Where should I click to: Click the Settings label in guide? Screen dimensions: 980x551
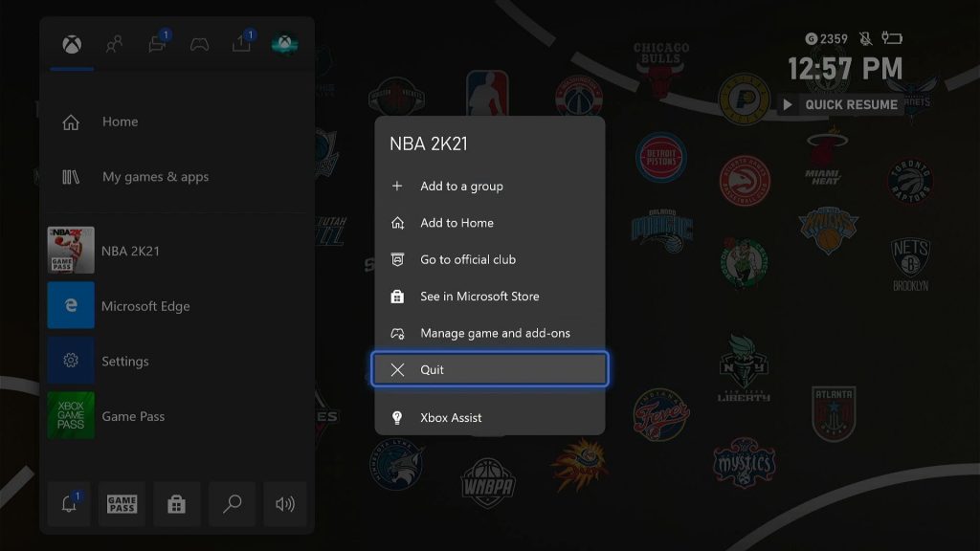pos(125,361)
